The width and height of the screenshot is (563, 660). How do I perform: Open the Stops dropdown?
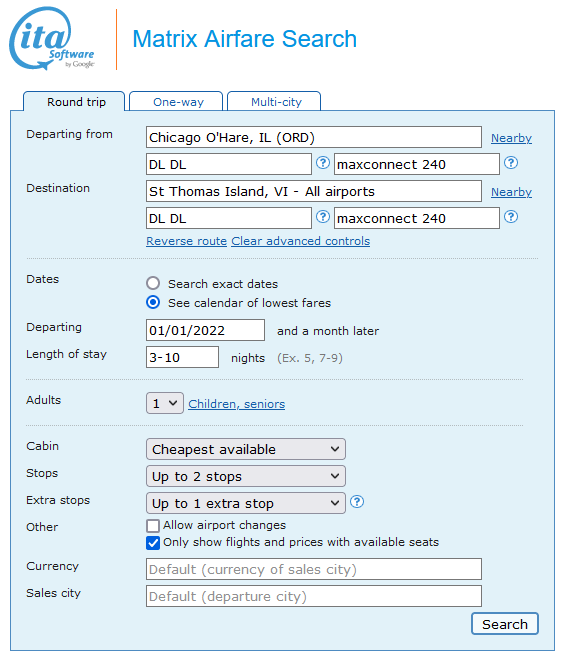point(246,476)
